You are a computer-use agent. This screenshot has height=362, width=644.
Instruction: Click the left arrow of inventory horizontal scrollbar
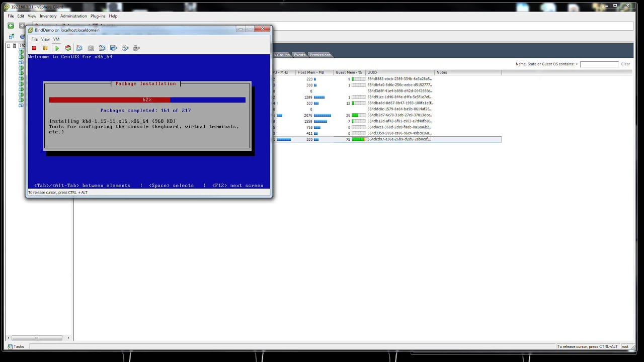tap(8, 338)
